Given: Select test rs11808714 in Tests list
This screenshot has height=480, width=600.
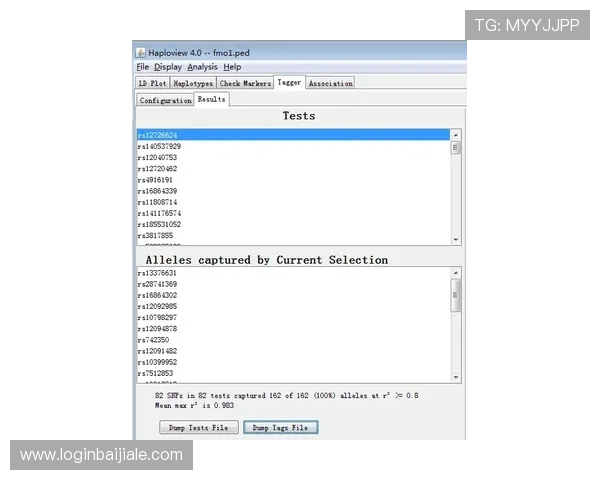Looking at the screenshot, I should pos(158,202).
